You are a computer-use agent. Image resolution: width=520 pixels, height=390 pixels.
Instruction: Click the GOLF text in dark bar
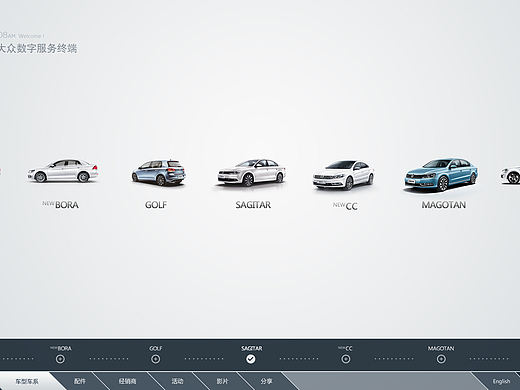click(x=156, y=348)
